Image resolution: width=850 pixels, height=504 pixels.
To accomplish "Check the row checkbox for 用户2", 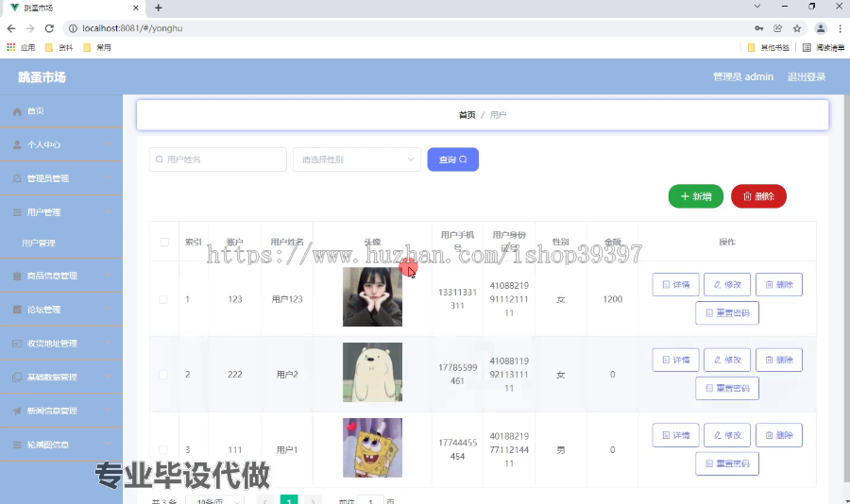I will (x=163, y=375).
